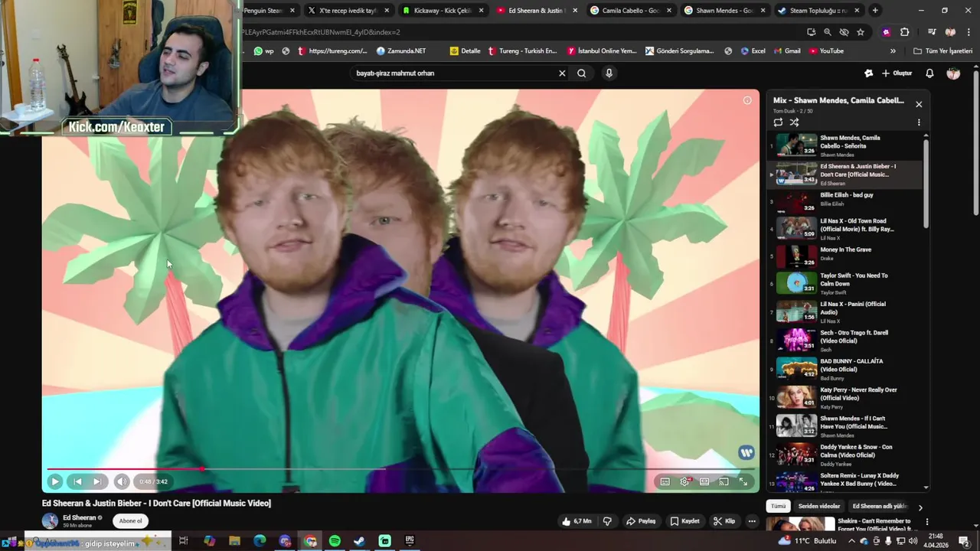Cast the video to a TV

[x=724, y=481]
